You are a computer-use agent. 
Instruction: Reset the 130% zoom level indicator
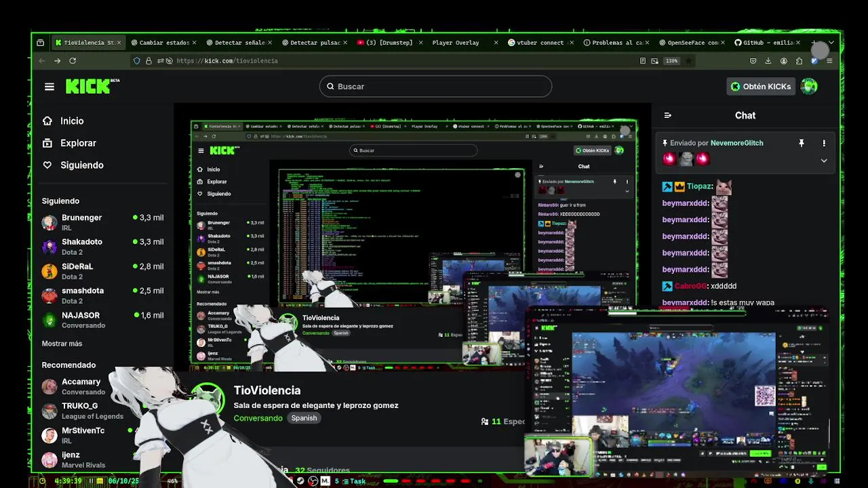pos(671,61)
